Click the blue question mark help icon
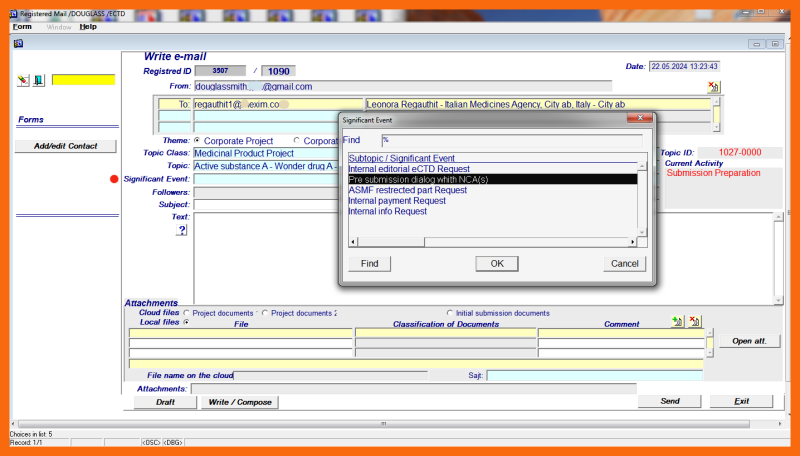The height and width of the screenshot is (456, 800). (182, 230)
